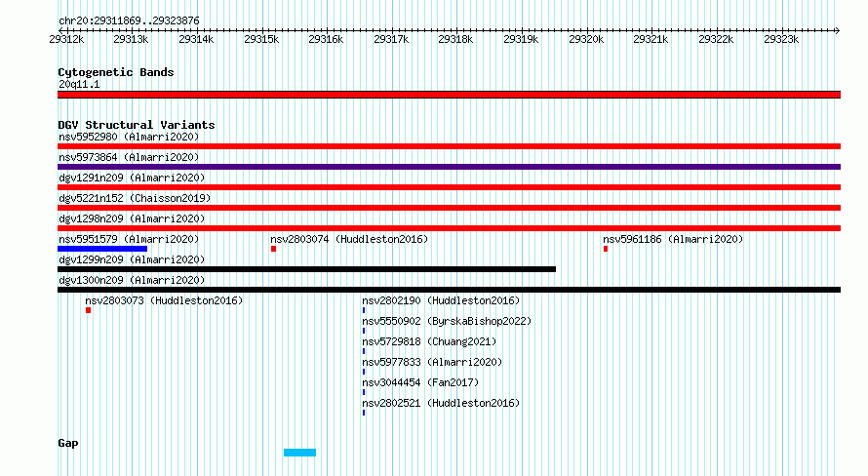Screen dimensions: 868x476
Task: Click the purple bar under nsv5973864
Action: point(449,167)
